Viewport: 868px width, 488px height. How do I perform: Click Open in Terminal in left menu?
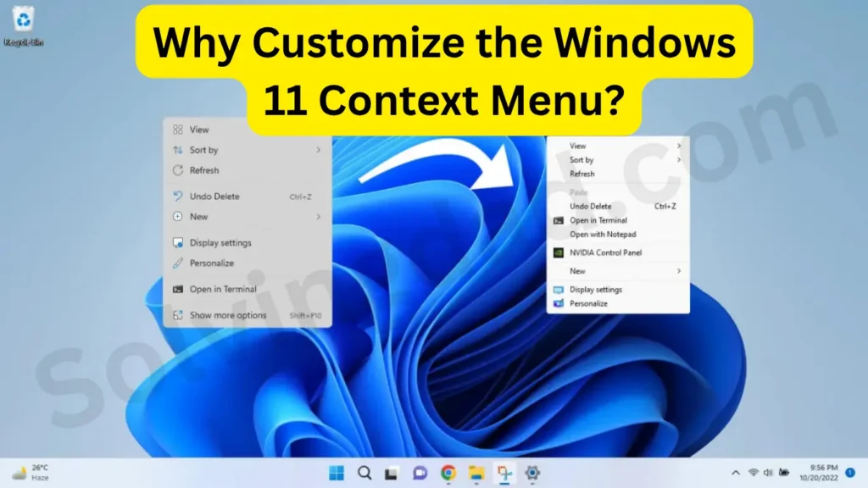[248, 290]
